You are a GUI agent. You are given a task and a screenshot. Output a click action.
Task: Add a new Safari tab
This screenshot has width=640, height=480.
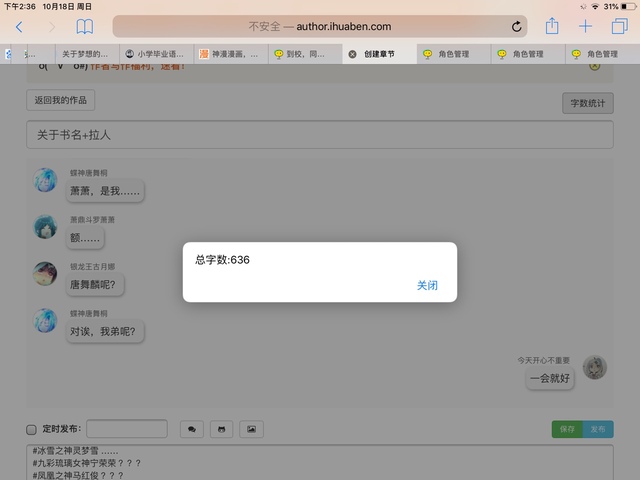(585, 27)
